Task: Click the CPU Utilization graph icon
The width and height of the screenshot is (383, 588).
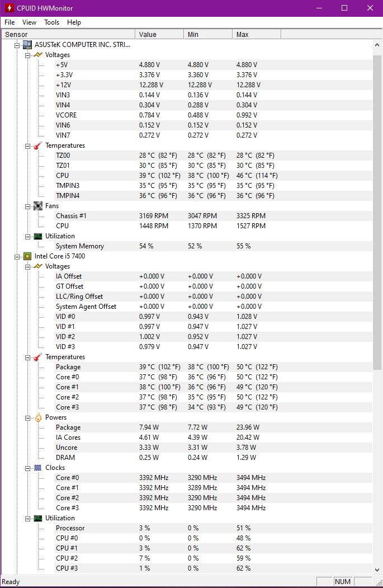Action: 38,518
